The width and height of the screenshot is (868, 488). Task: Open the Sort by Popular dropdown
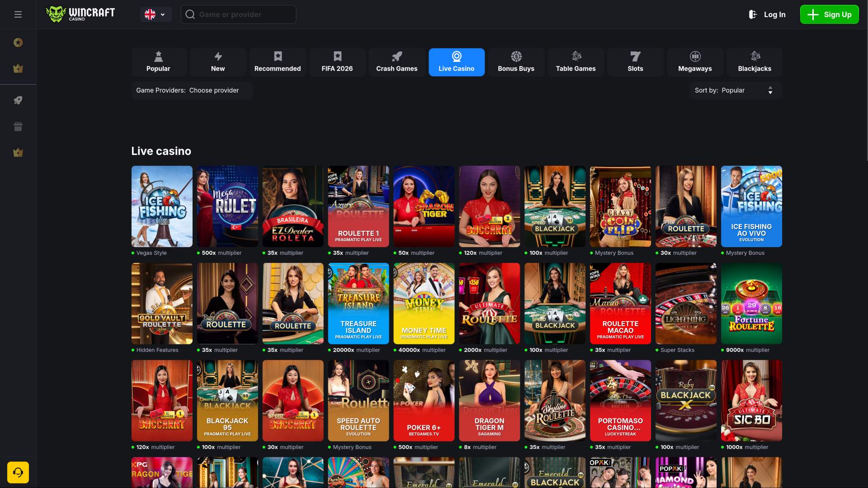736,90
